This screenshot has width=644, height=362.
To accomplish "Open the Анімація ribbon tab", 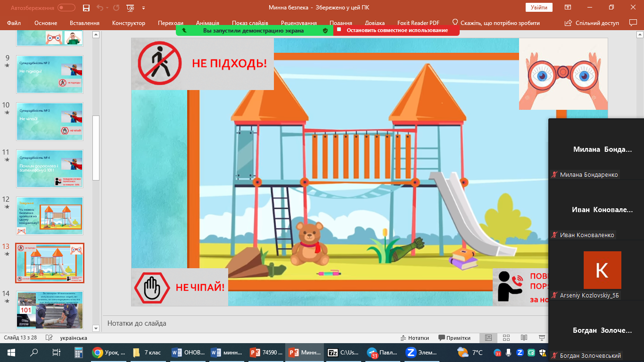I will tap(207, 23).
